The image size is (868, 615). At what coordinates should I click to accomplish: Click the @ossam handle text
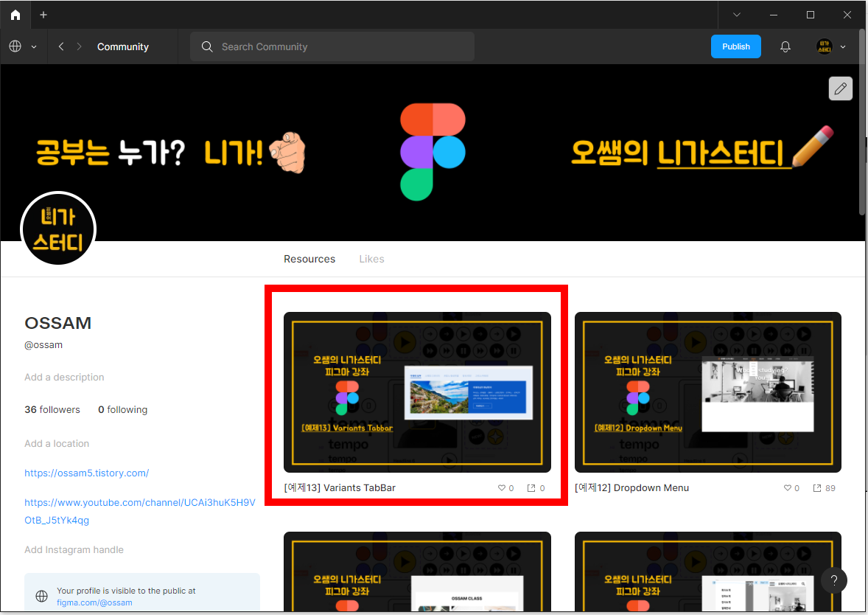click(43, 345)
